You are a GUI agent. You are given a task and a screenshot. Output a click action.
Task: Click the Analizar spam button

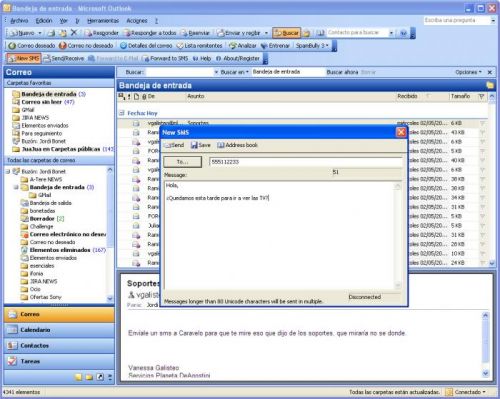(243, 46)
